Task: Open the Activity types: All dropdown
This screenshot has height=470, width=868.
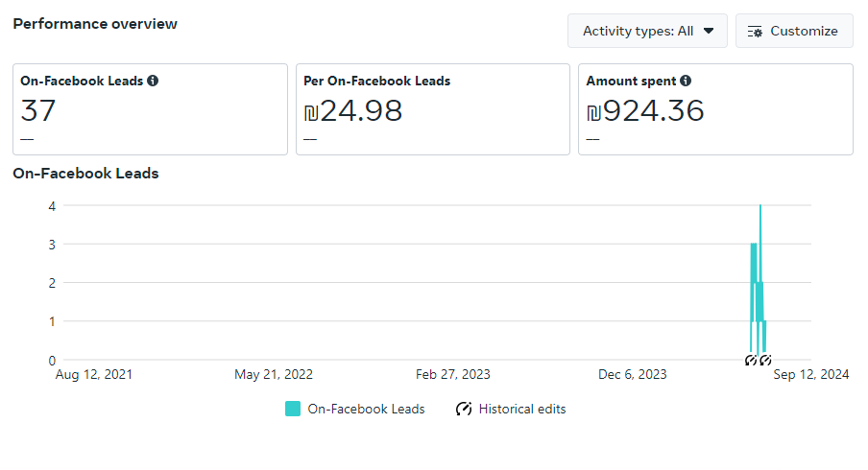Action: [647, 31]
